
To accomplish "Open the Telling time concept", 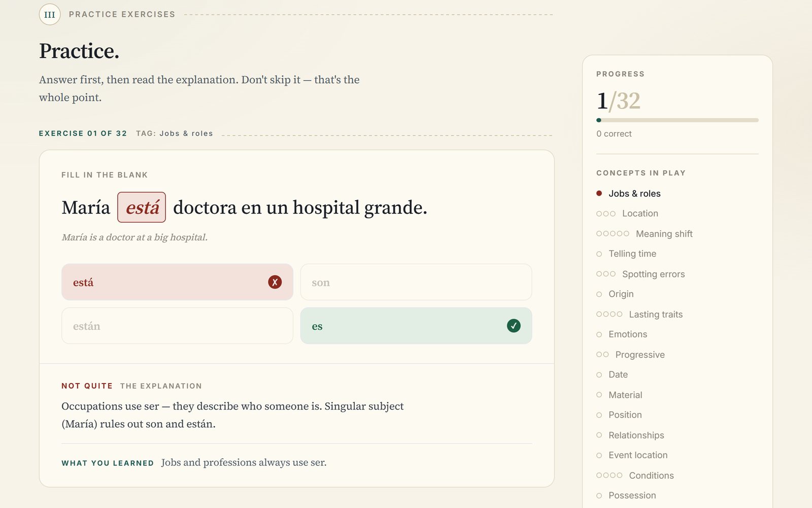I will 626,253.
